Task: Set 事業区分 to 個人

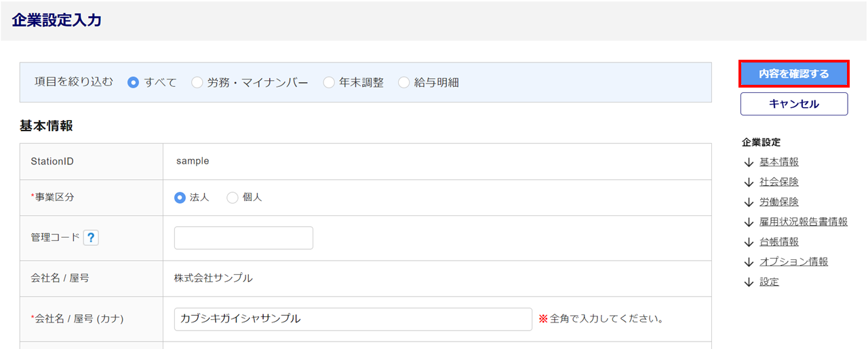Action: (233, 198)
